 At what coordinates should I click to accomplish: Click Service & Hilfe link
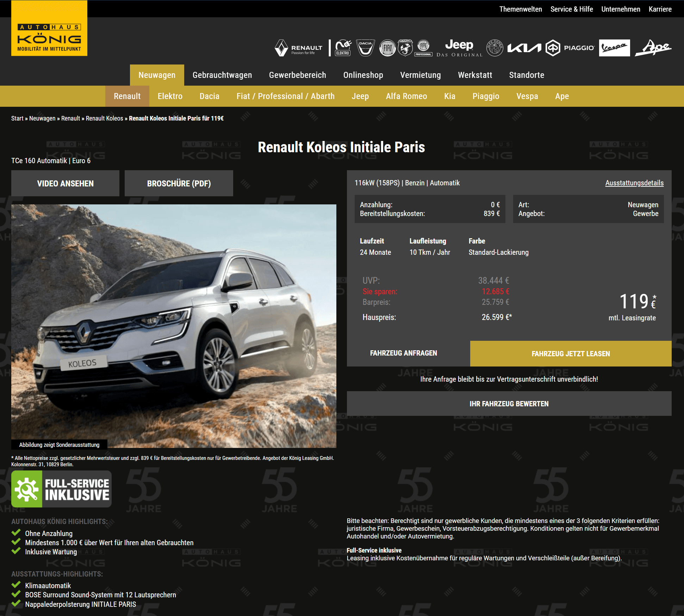(572, 9)
